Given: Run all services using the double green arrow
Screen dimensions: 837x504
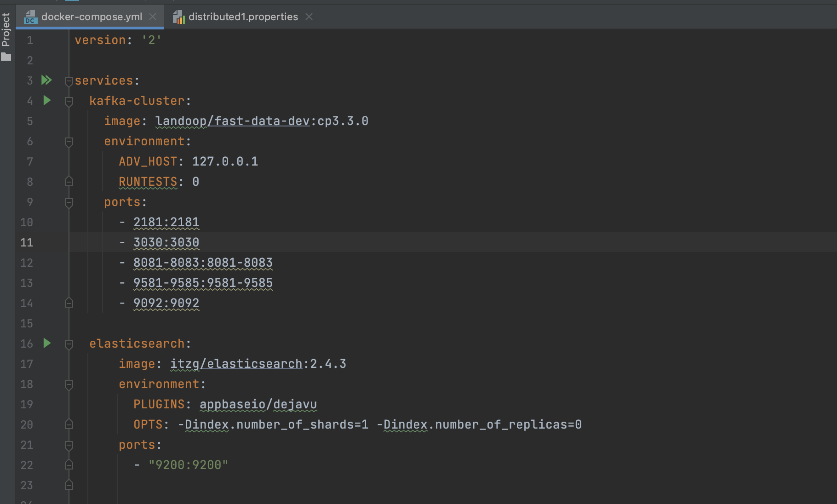Looking at the screenshot, I should pyautogui.click(x=46, y=80).
